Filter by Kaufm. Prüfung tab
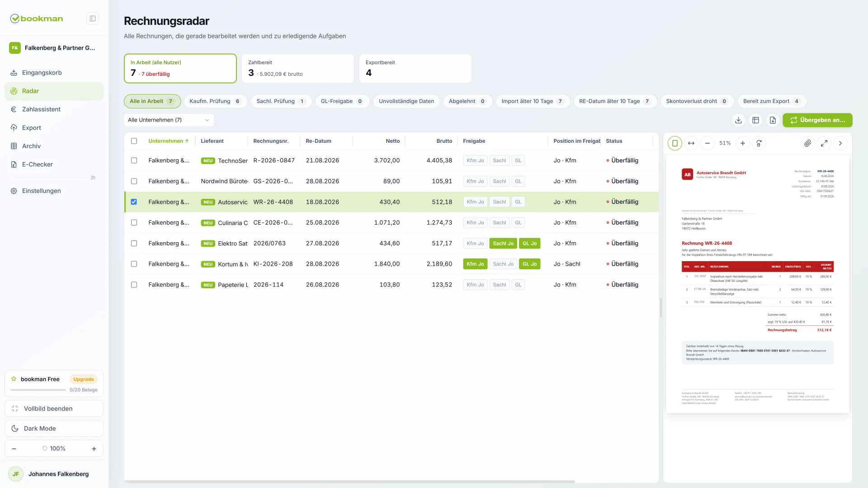 (x=215, y=101)
